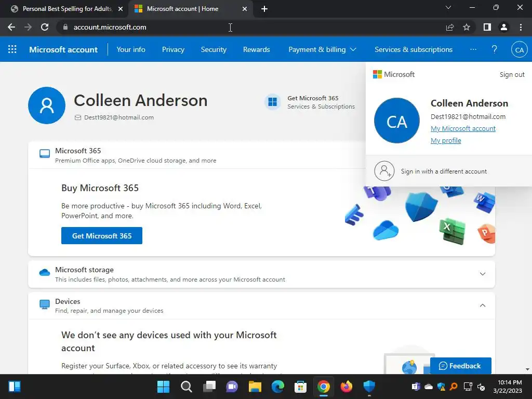Open the CA account avatar in header
The width and height of the screenshot is (532, 399).
click(x=519, y=49)
